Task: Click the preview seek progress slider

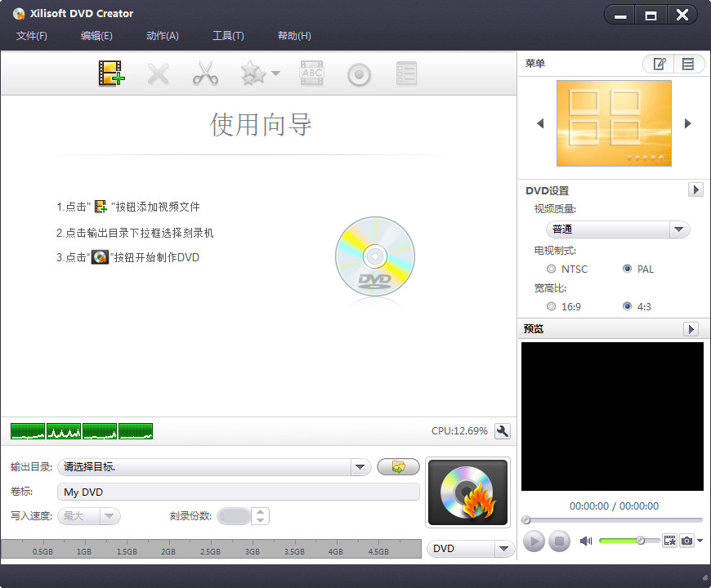Action: coord(614,520)
